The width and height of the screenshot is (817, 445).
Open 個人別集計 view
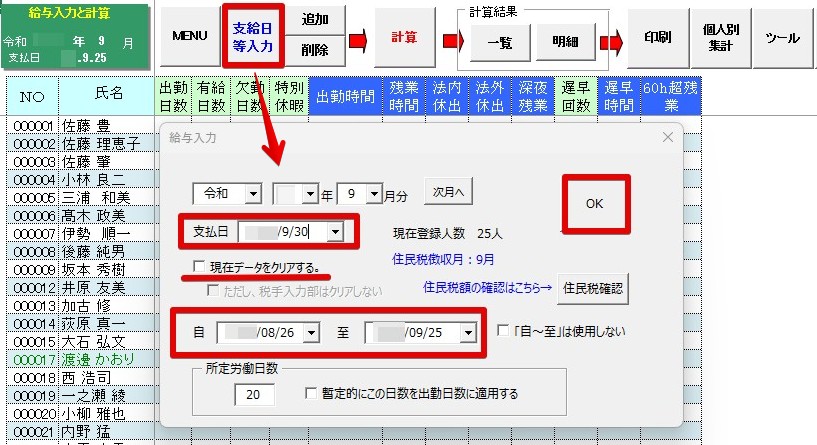[720, 37]
